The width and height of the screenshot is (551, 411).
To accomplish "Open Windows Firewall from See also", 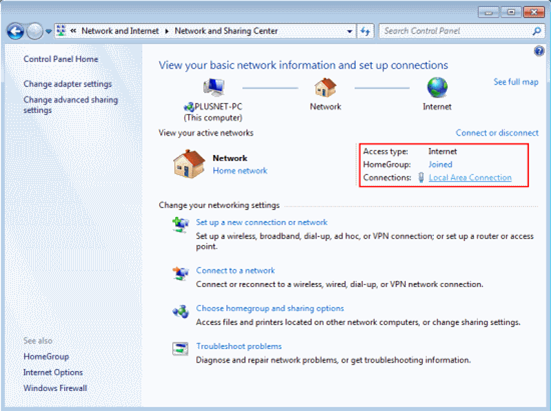I will pos(55,388).
